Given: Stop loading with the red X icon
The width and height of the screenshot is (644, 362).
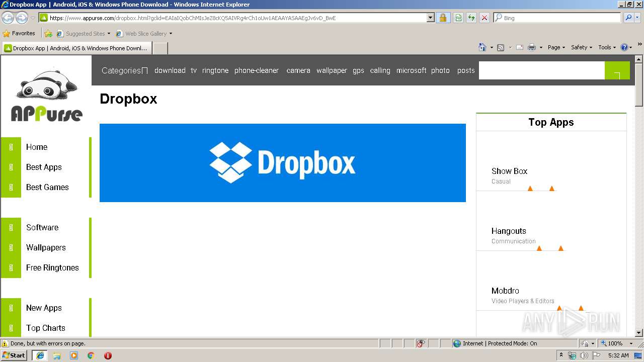Looking at the screenshot, I should point(485,18).
